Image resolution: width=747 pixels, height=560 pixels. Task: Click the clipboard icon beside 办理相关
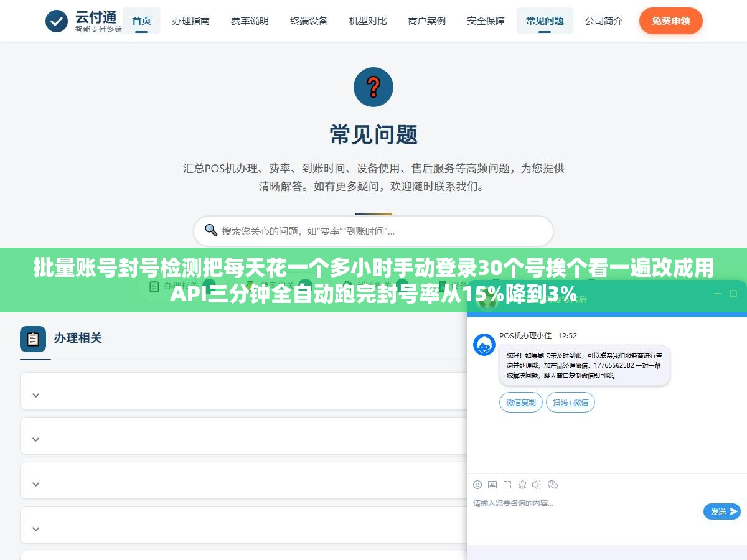tap(33, 339)
